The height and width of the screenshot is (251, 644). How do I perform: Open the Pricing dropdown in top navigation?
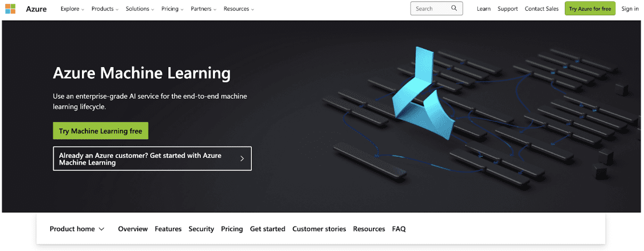point(172,9)
